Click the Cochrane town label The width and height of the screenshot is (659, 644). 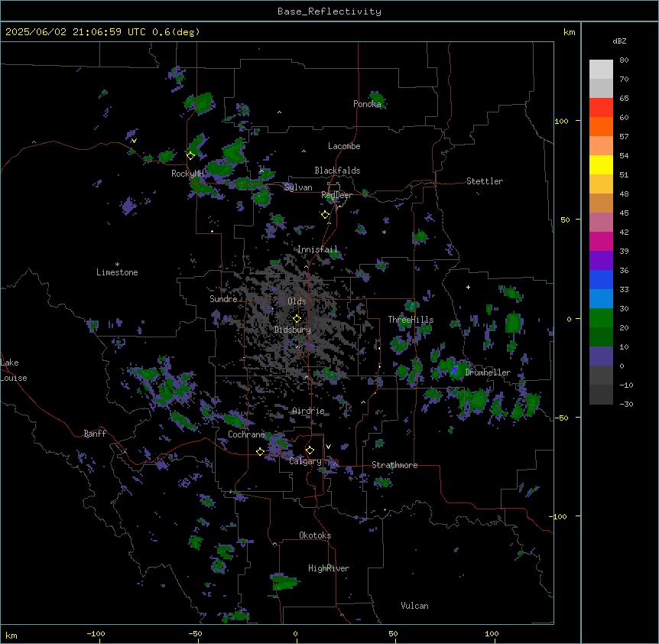click(246, 434)
